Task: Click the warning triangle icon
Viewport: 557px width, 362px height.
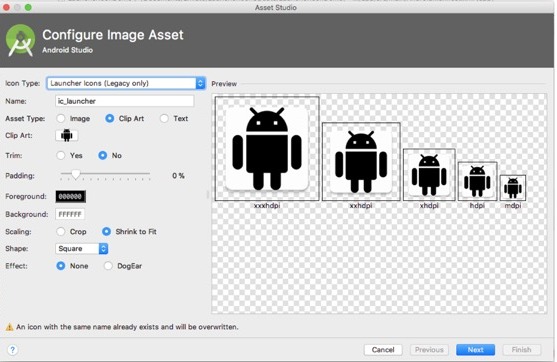Action: pyautogui.click(x=9, y=327)
